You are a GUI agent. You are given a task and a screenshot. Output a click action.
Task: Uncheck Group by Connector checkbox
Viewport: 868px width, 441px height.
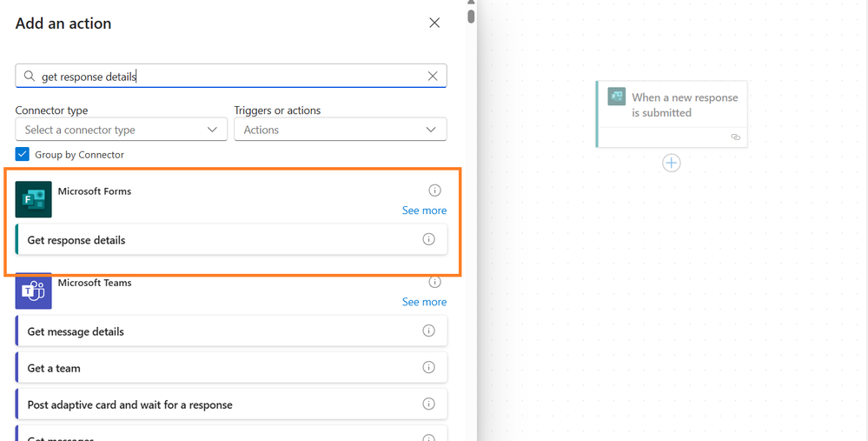[22, 155]
